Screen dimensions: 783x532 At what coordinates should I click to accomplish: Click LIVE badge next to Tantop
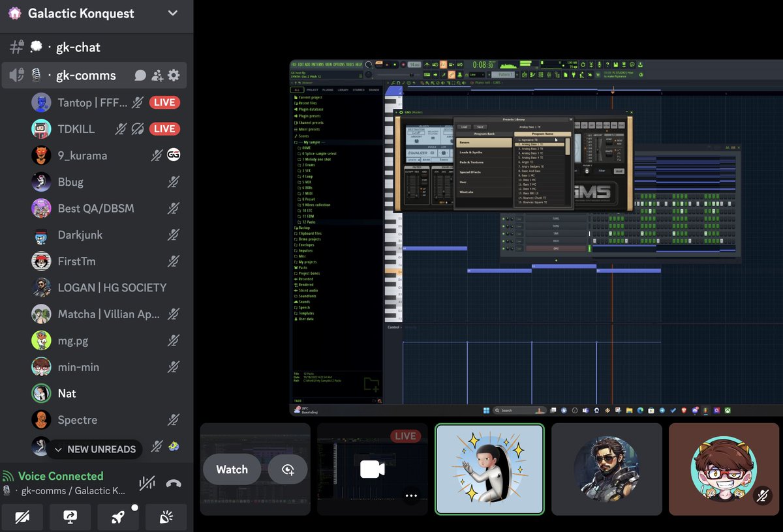(x=164, y=102)
